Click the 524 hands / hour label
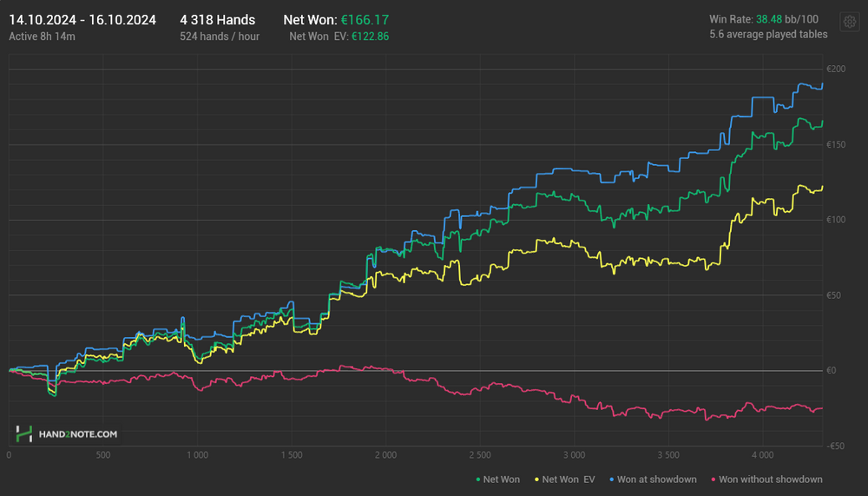Image resolution: width=868 pixels, height=496 pixels. point(220,36)
